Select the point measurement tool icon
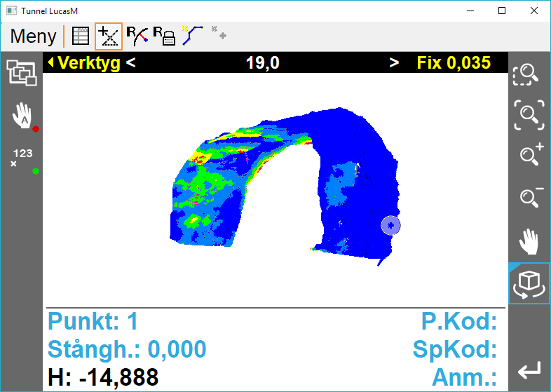Image resolution: width=551 pixels, height=392 pixels. [x=109, y=36]
